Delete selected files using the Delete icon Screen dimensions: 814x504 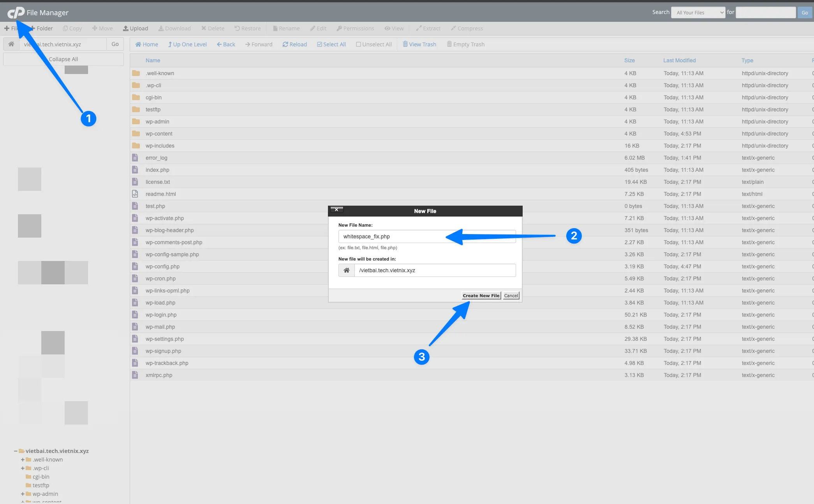pos(213,28)
